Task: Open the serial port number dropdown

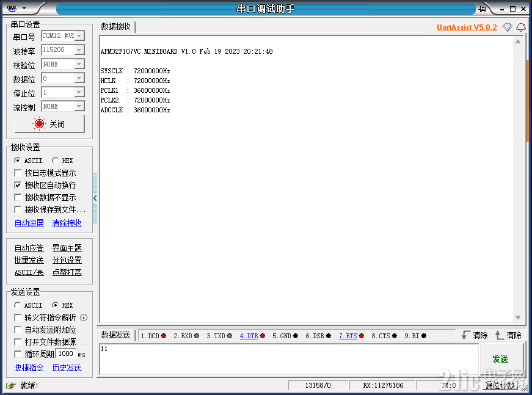Action: pyautogui.click(x=79, y=35)
